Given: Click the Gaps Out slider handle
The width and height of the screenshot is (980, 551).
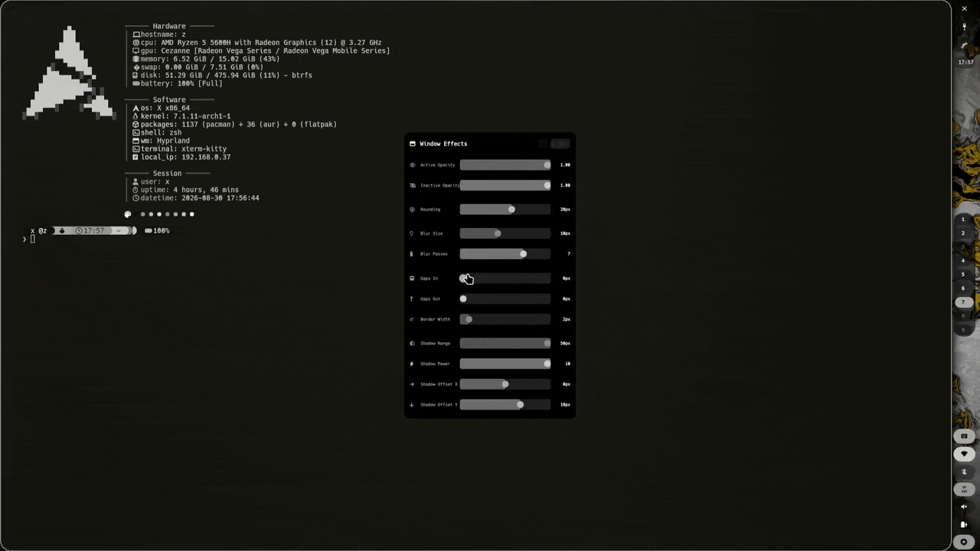Looking at the screenshot, I should point(463,298).
